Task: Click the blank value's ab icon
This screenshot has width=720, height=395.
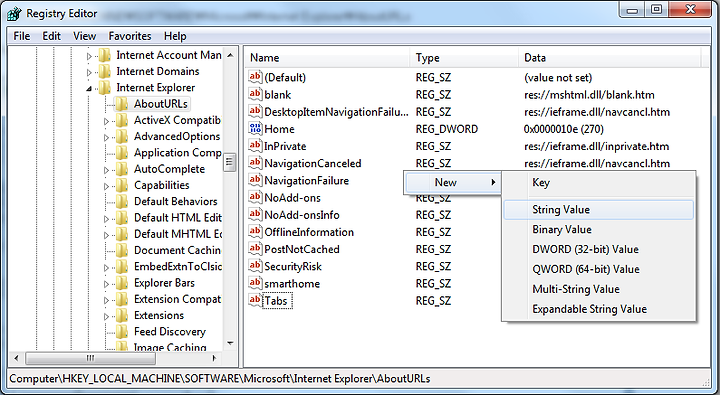Action: 255,94
